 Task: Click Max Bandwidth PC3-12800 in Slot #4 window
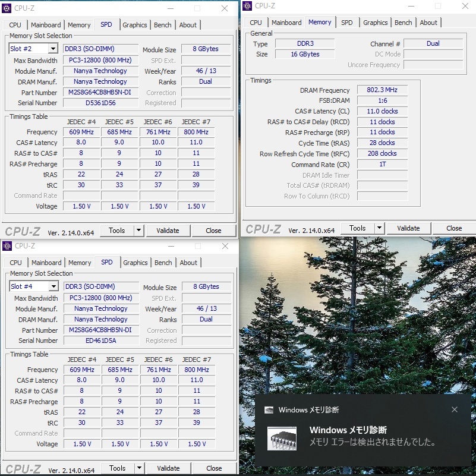101,298
